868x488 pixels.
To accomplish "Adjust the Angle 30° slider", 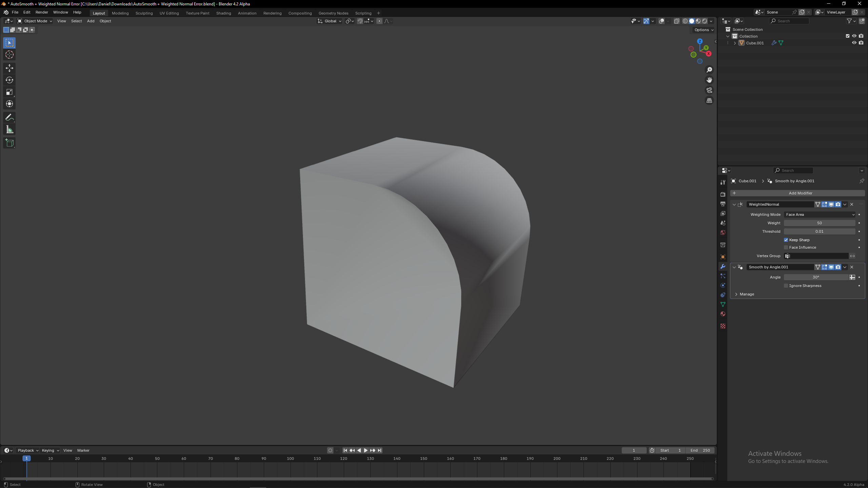I will tap(816, 277).
